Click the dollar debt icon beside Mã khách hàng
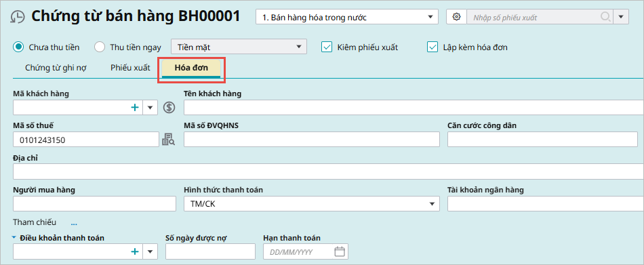This screenshot has width=644, height=265. pyautogui.click(x=169, y=108)
